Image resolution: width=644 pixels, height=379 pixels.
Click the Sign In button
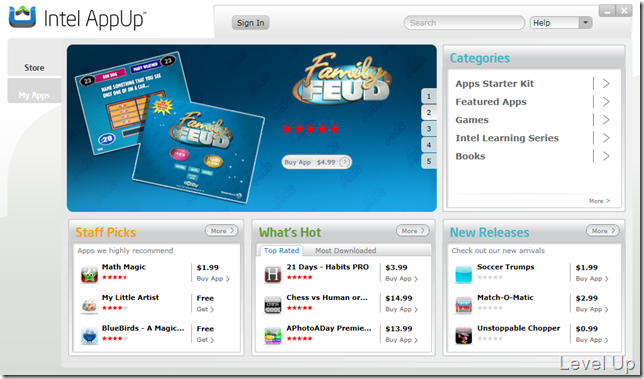click(251, 23)
